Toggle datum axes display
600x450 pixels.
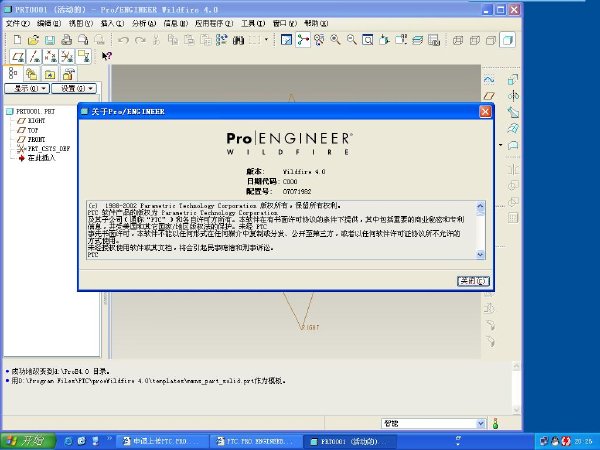point(34,57)
